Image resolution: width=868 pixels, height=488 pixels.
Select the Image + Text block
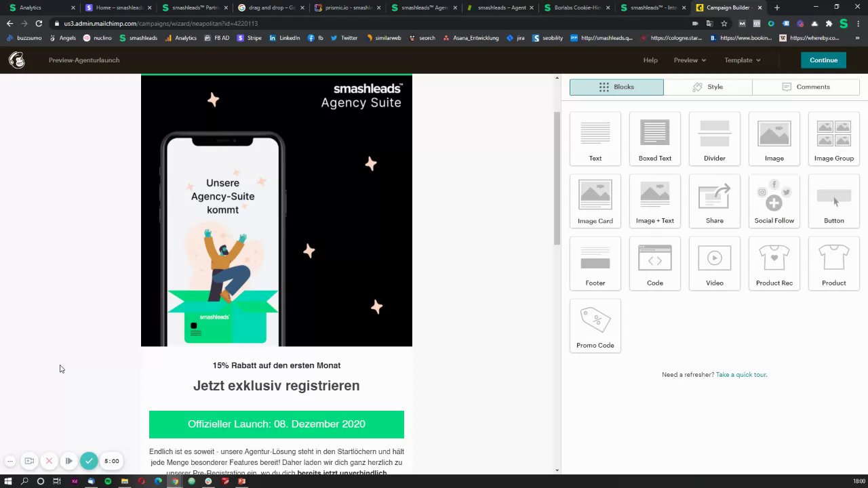(x=655, y=201)
